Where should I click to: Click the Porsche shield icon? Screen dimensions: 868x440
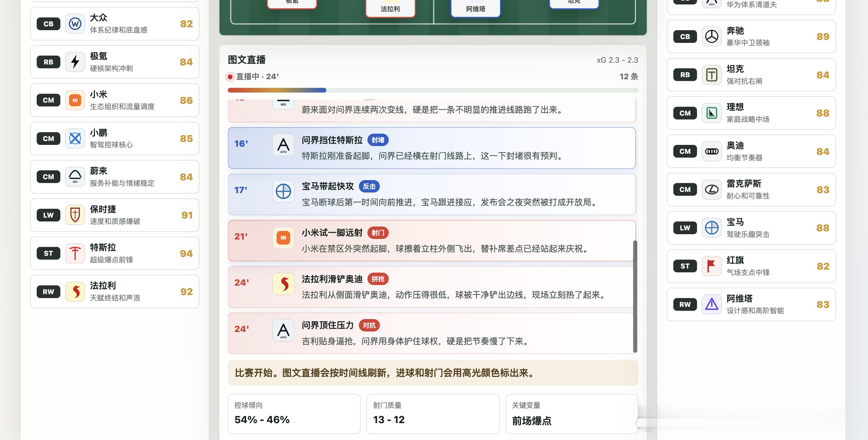tap(75, 215)
